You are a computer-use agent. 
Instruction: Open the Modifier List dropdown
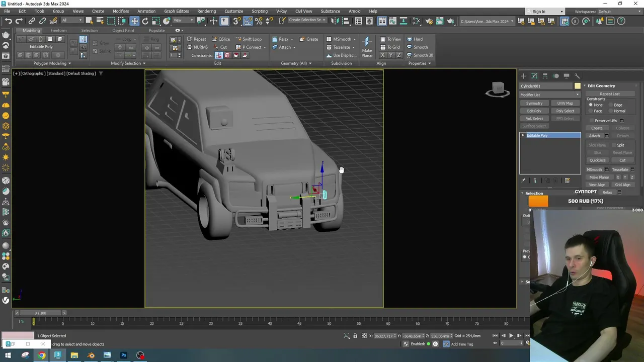(x=549, y=95)
